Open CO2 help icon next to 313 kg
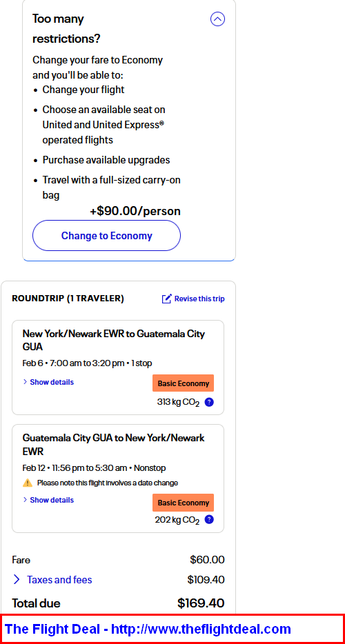This screenshot has height=644, width=345. click(x=209, y=402)
